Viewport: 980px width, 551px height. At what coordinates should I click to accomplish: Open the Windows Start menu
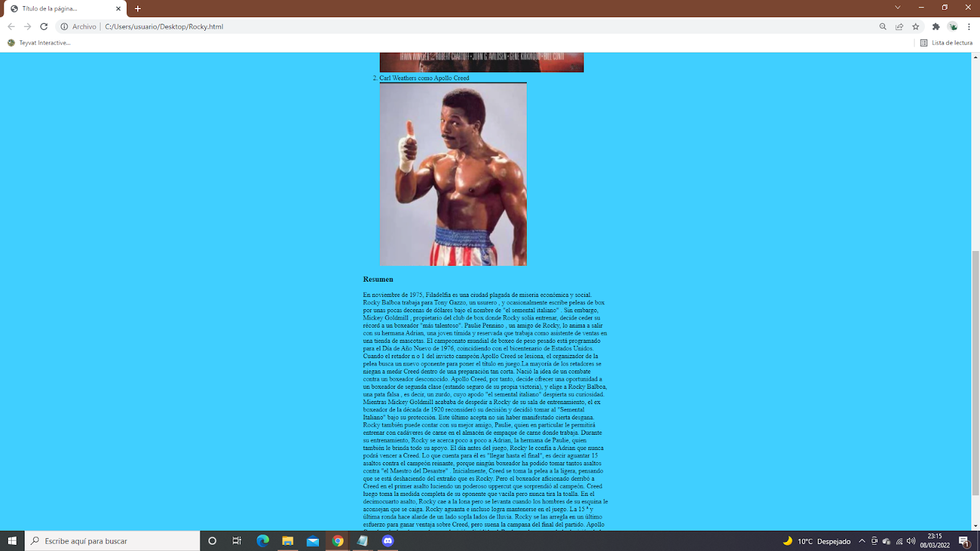[x=12, y=541]
